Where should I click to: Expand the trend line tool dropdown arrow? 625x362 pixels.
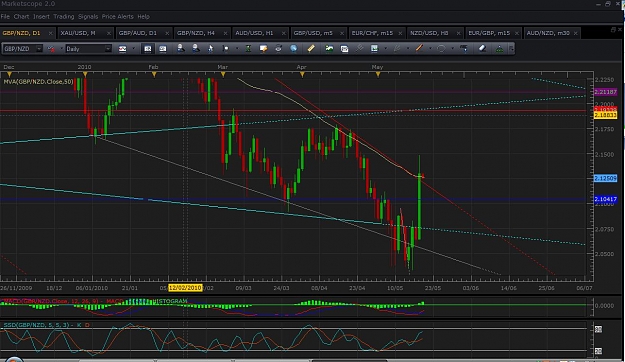point(430,49)
